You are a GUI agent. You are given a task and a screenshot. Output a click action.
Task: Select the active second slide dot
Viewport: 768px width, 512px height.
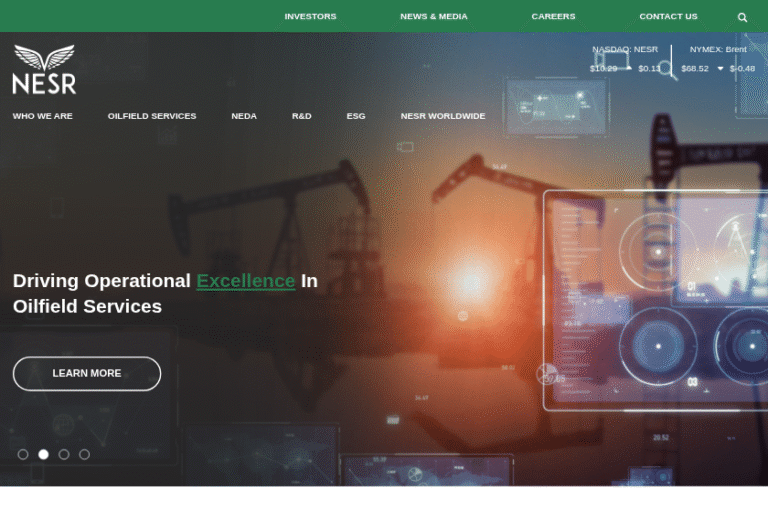coord(43,454)
